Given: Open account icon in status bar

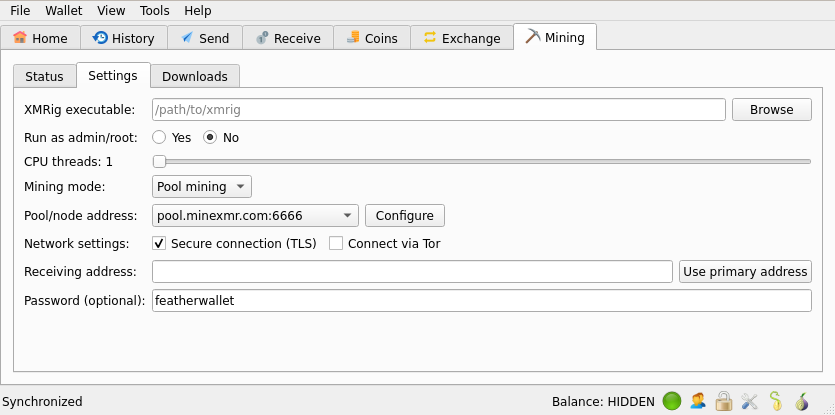Looking at the screenshot, I should [698, 401].
